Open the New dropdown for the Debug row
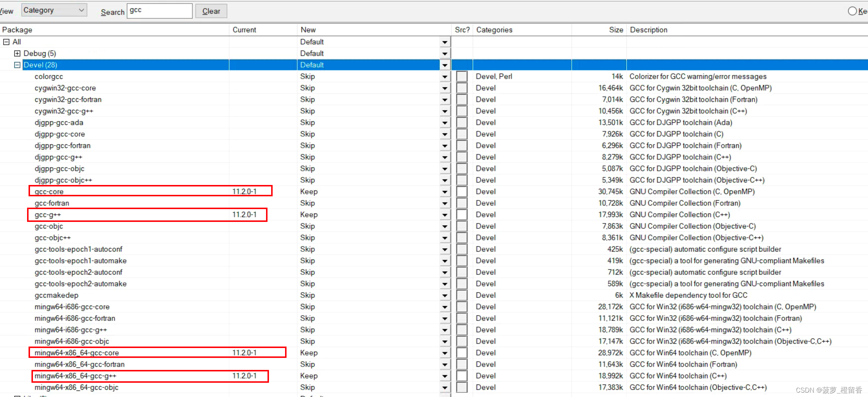868x397 pixels. [445, 53]
